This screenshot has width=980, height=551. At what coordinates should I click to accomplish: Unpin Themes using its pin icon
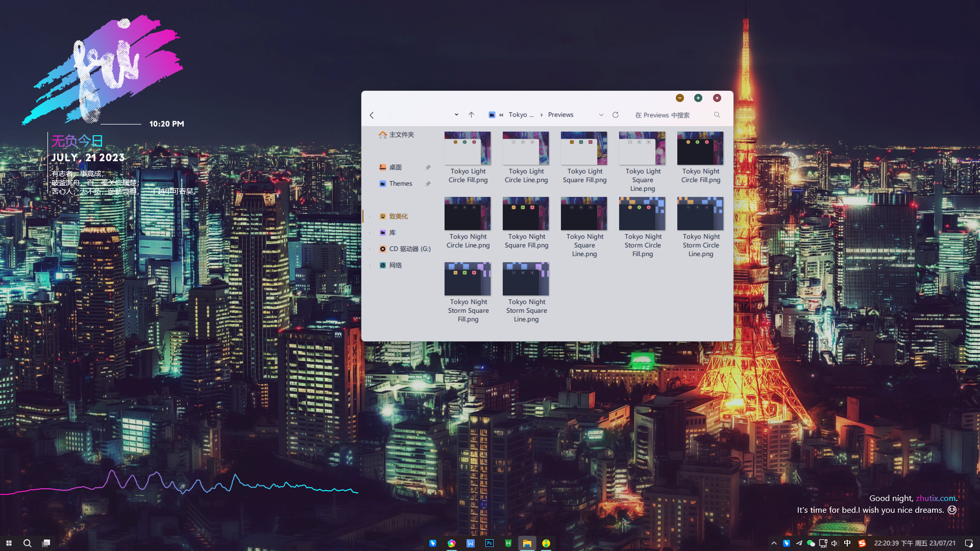(x=428, y=184)
